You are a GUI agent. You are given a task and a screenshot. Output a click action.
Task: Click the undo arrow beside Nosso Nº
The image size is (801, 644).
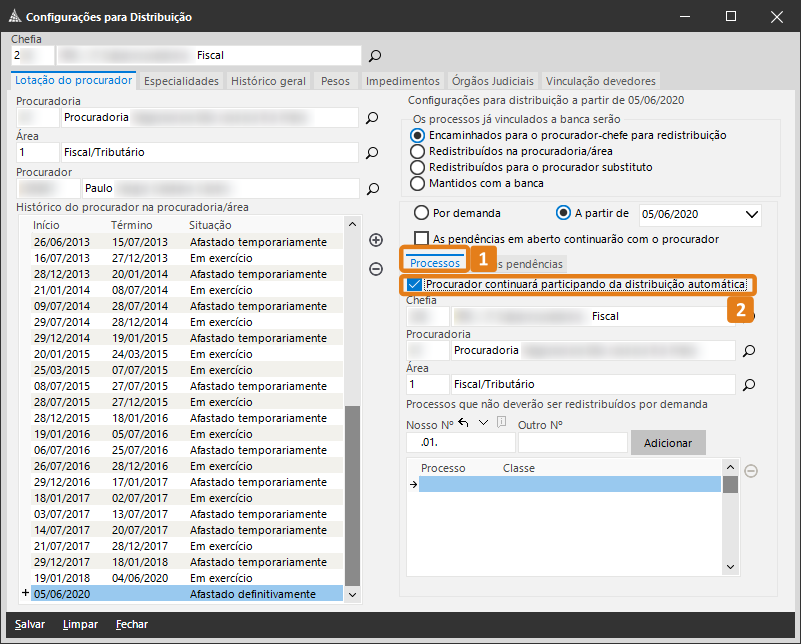pyautogui.click(x=463, y=422)
